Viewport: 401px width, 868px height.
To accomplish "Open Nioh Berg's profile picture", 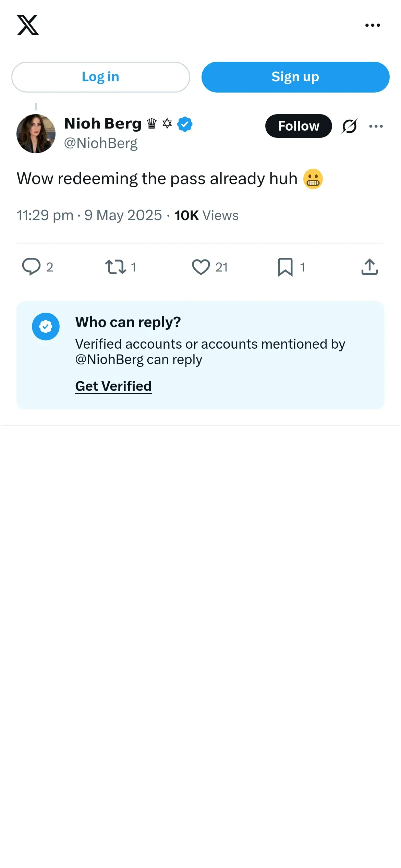I will click(36, 134).
